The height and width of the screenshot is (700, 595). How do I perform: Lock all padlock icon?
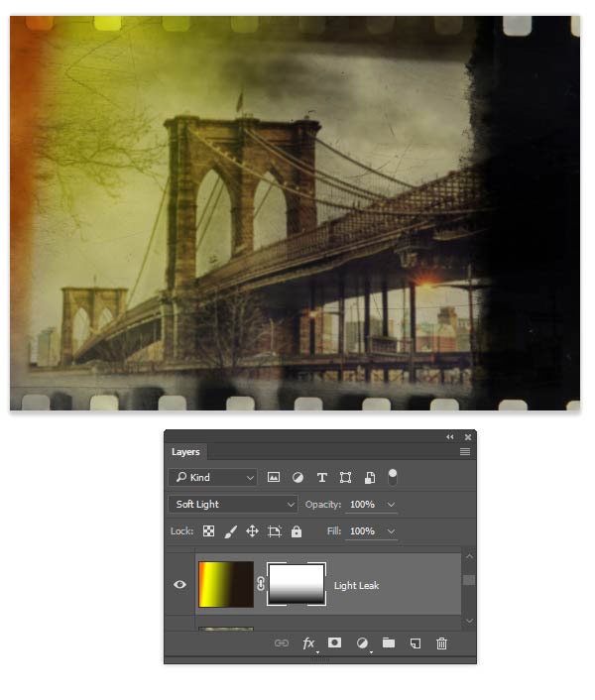pos(297,531)
